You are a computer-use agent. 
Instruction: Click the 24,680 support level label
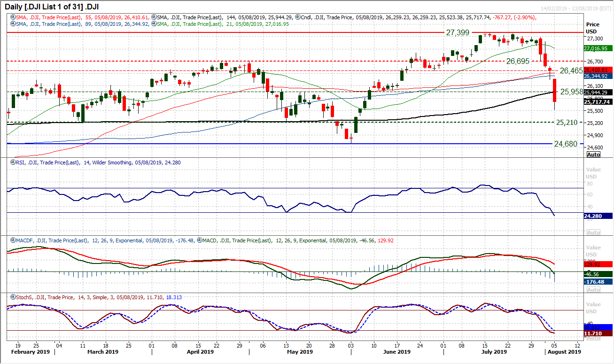(565, 144)
